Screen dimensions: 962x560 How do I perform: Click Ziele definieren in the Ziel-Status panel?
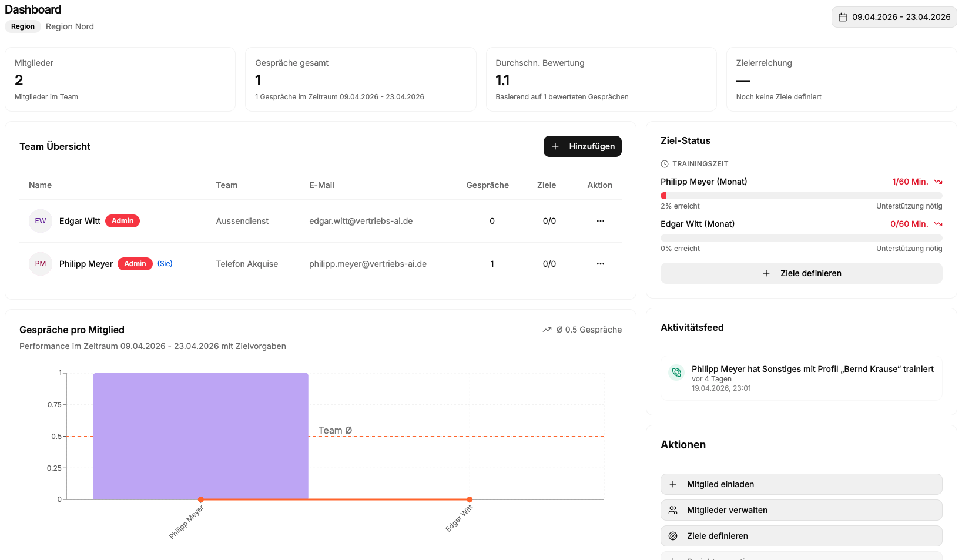point(801,273)
